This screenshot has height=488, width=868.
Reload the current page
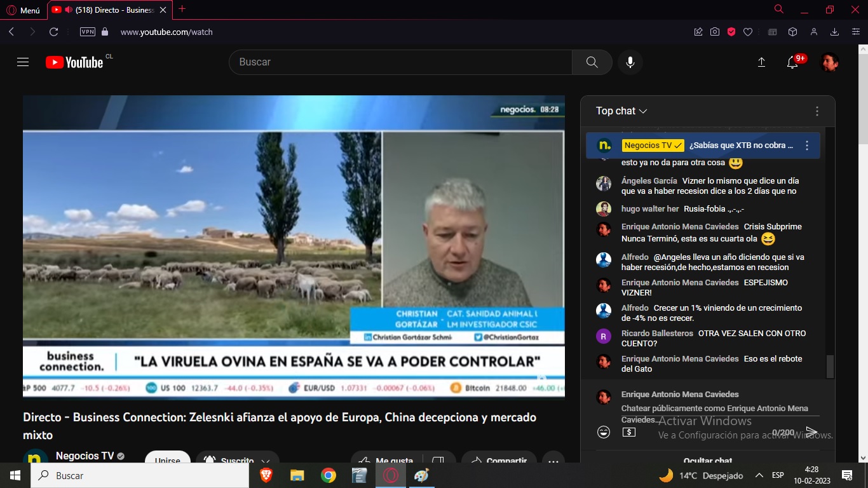(x=54, y=32)
